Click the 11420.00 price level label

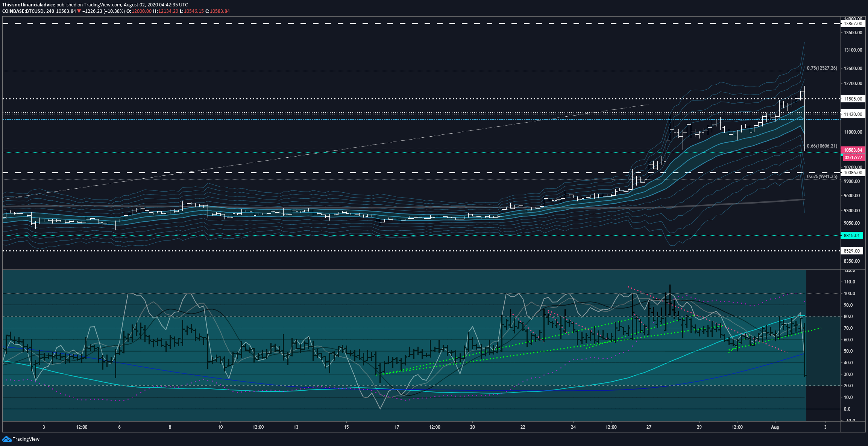[x=853, y=114]
